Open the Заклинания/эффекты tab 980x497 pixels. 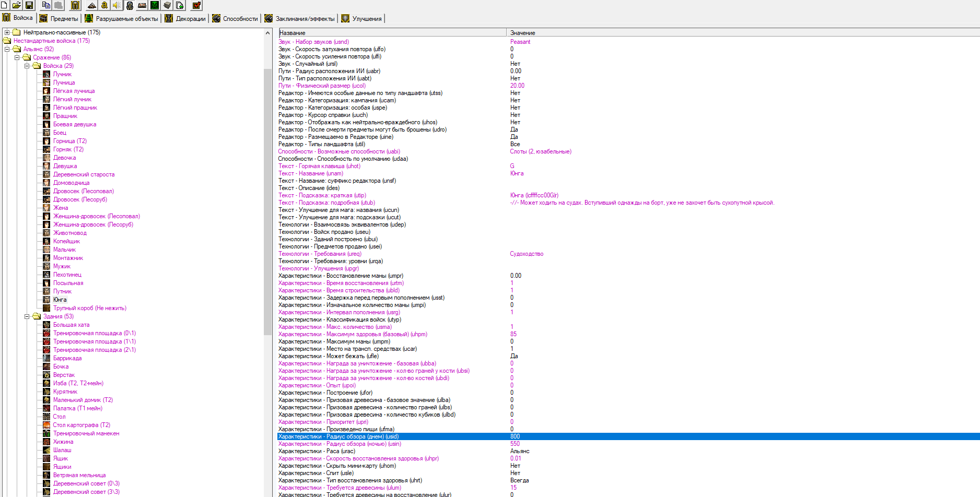tap(299, 19)
